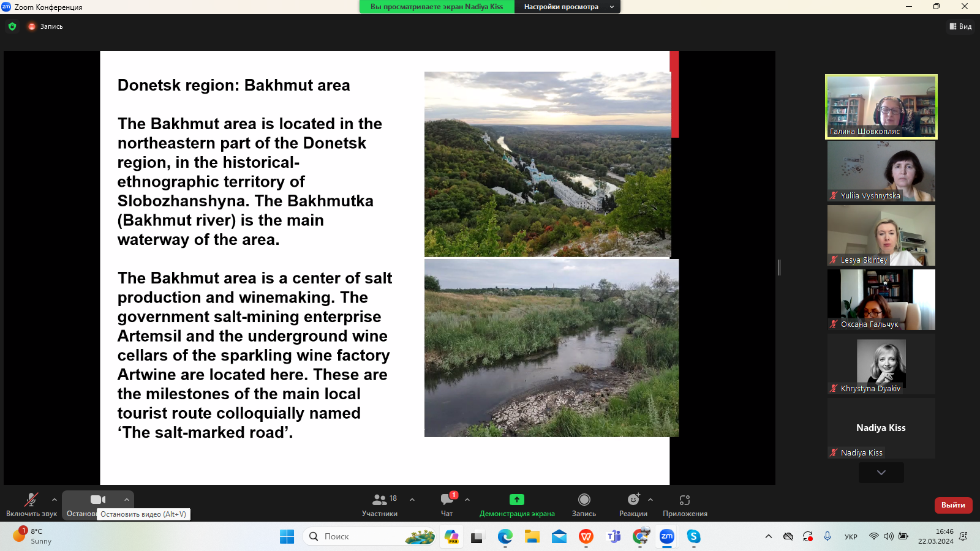Click the green Share Screen icon
Viewport: 980px width, 551px height.
pyautogui.click(x=517, y=500)
